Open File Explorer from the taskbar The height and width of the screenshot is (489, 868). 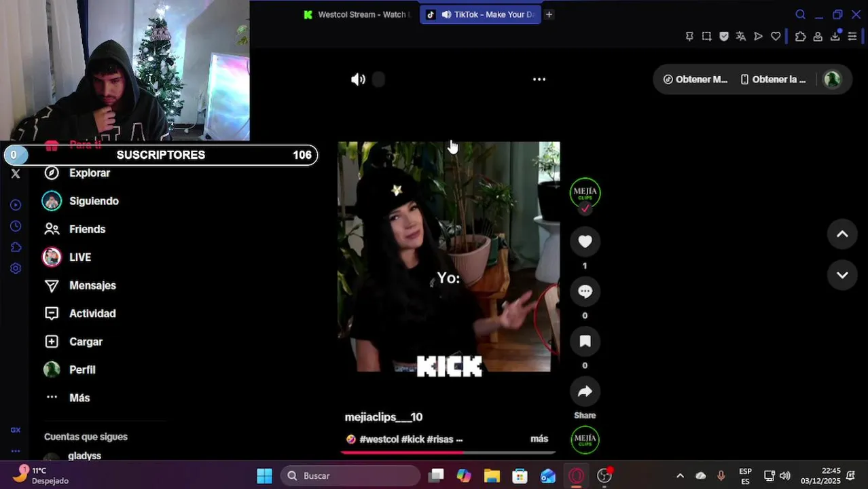click(492, 476)
